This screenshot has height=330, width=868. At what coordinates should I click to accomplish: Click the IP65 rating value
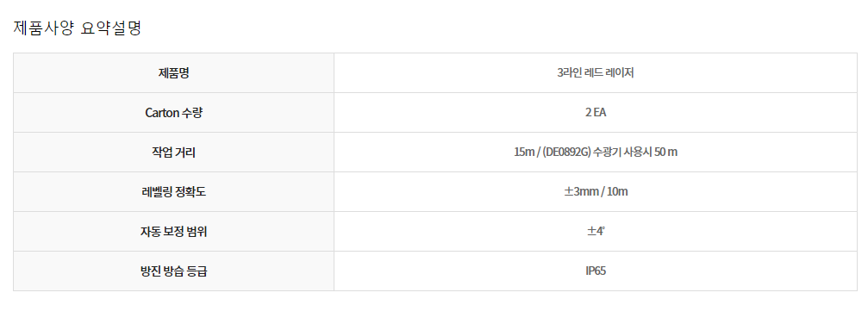click(x=596, y=271)
